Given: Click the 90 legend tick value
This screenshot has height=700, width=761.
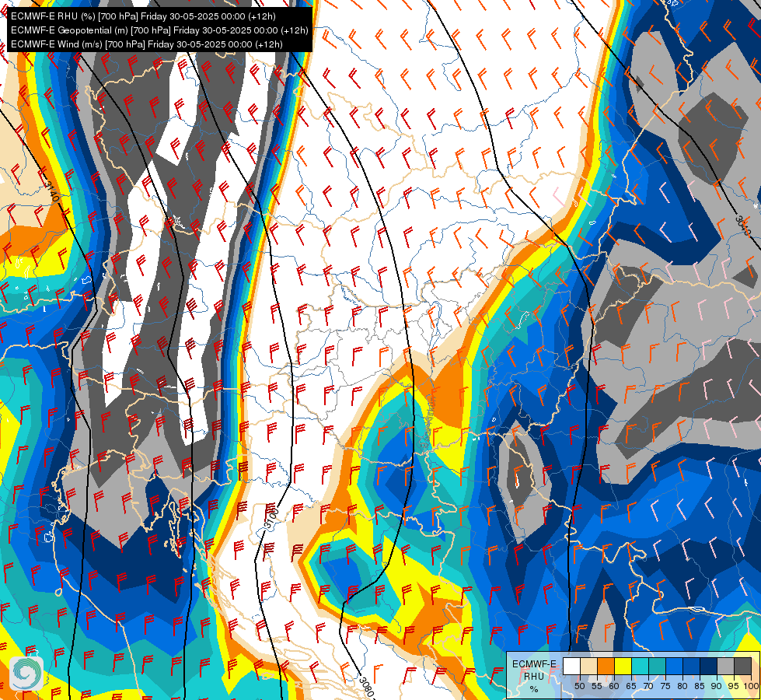Looking at the screenshot, I should tap(717, 686).
